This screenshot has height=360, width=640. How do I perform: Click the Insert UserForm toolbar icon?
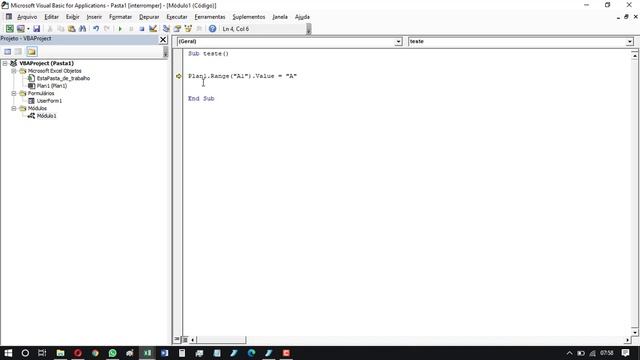(20, 29)
